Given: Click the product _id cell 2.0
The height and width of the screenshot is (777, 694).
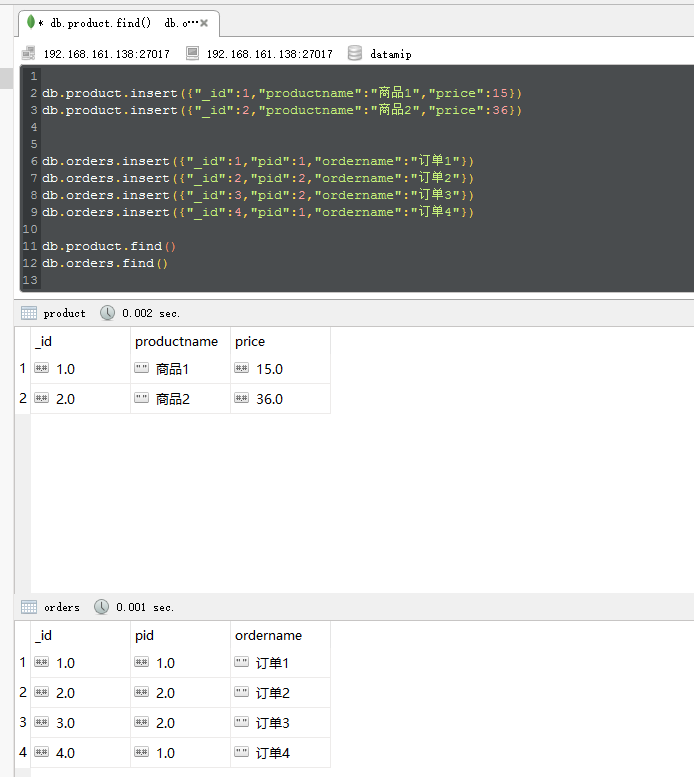Looking at the screenshot, I should [80, 398].
